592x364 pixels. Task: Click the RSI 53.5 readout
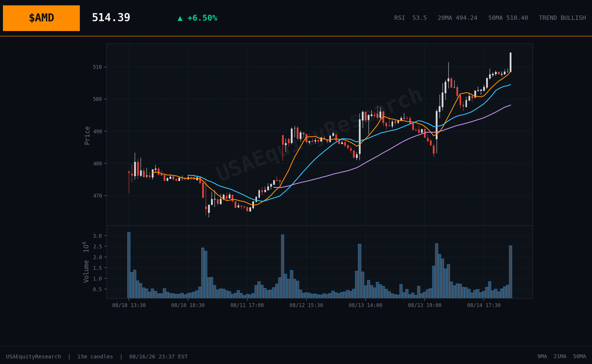[410, 18]
